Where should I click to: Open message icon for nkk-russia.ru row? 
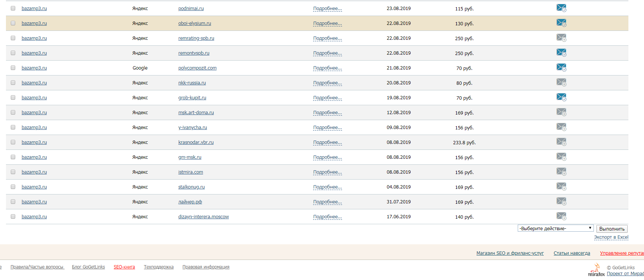[x=561, y=82]
